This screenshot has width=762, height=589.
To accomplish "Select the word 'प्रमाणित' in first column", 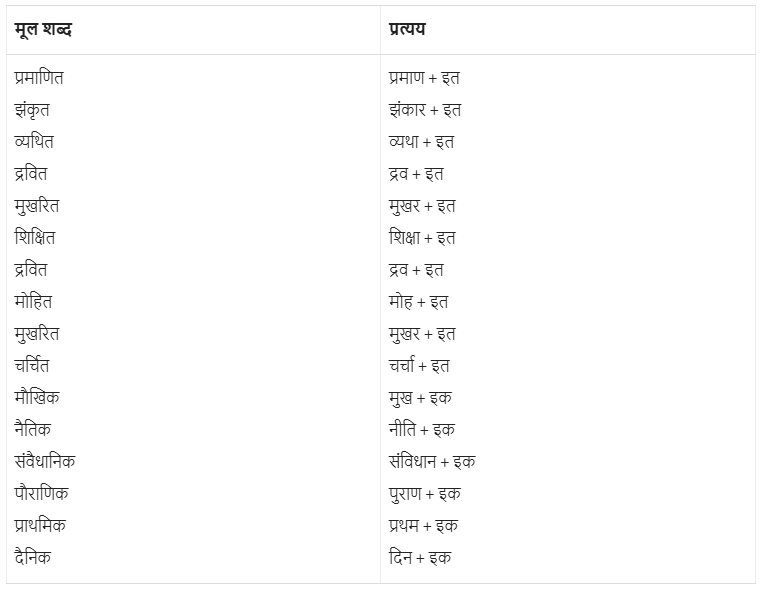I will (39, 77).
